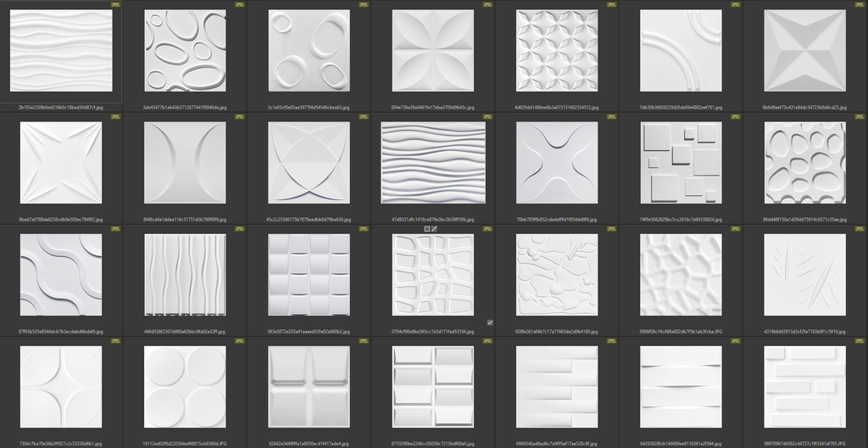Screen dimensions: 868x448
Task: Select the pebble-holes panel image 86dd48f1
Action: tap(804, 162)
